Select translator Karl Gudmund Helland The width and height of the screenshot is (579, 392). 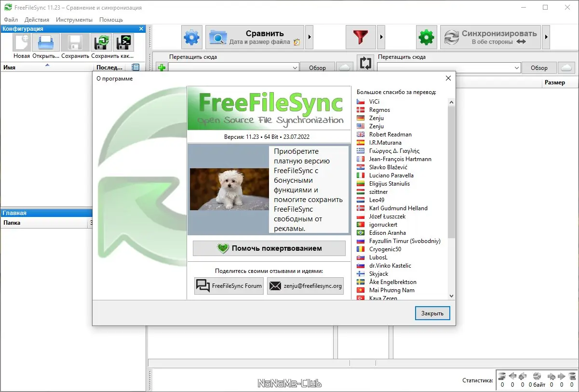(398, 208)
